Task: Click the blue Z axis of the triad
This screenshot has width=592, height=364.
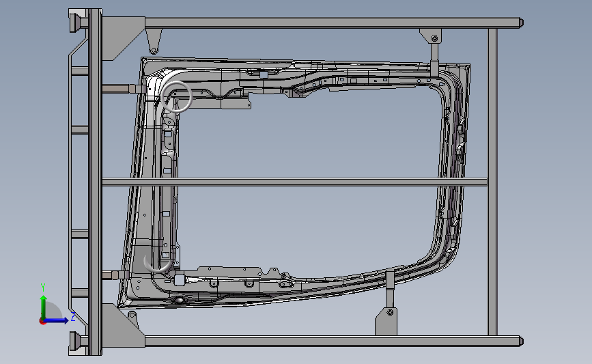Action: (x=57, y=320)
